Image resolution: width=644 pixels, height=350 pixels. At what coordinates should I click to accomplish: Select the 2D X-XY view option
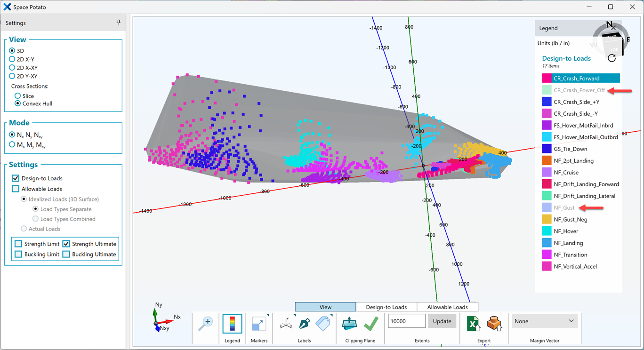12,68
